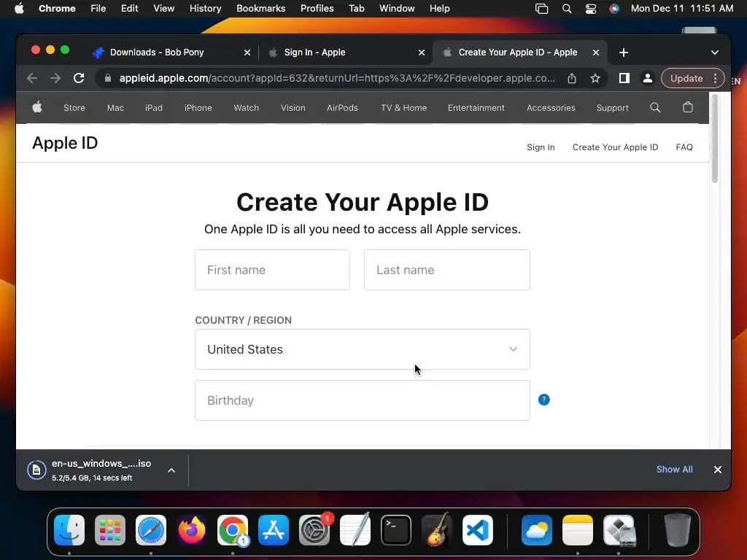Open TextEdit from the dock
Image resolution: width=747 pixels, height=560 pixels.
point(355,530)
